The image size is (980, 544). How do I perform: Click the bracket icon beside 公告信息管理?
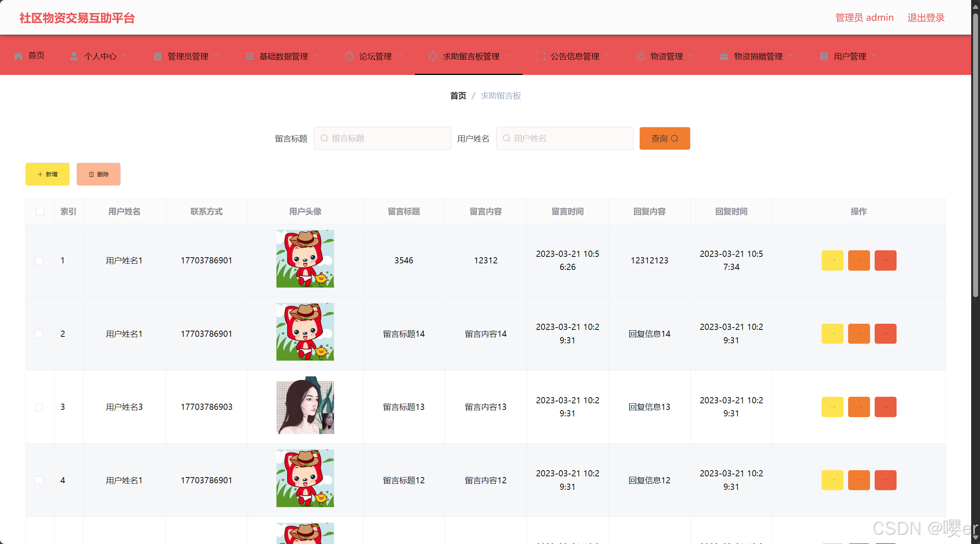[x=540, y=56]
